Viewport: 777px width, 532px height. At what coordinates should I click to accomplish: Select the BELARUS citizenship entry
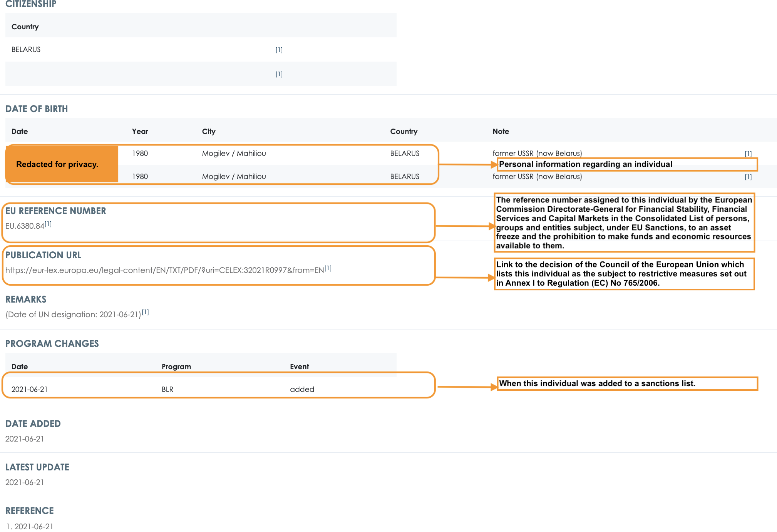tap(26, 50)
